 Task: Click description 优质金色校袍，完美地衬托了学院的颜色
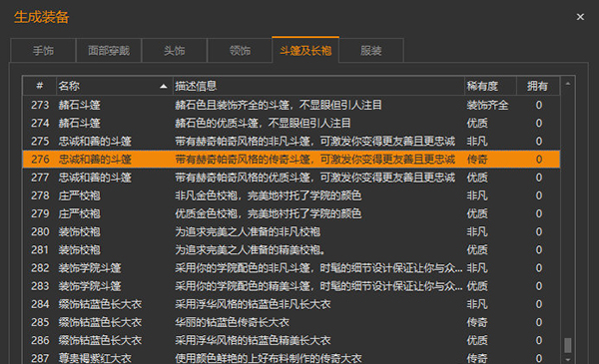(x=269, y=213)
